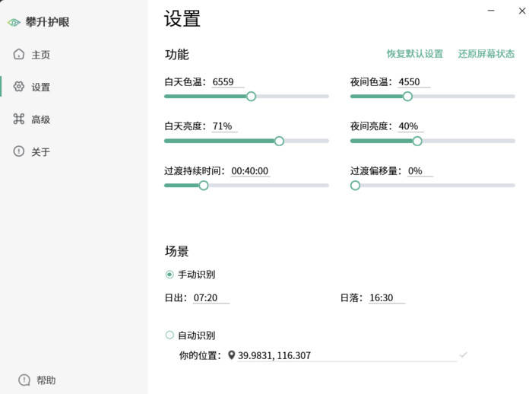The image size is (532, 394).
Task: Click the 夜间亮度 slider handle
Action: point(417,141)
